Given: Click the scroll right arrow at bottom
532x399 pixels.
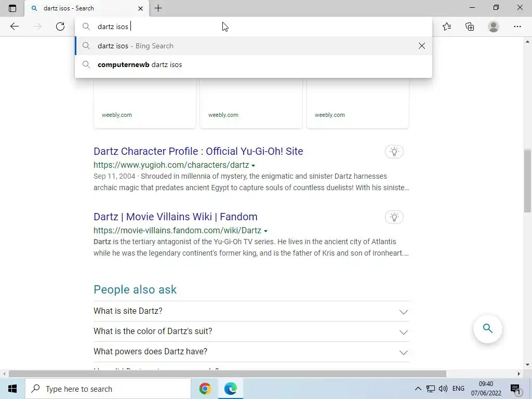Looking at the screenshot, I should click(x=519, y=374).
